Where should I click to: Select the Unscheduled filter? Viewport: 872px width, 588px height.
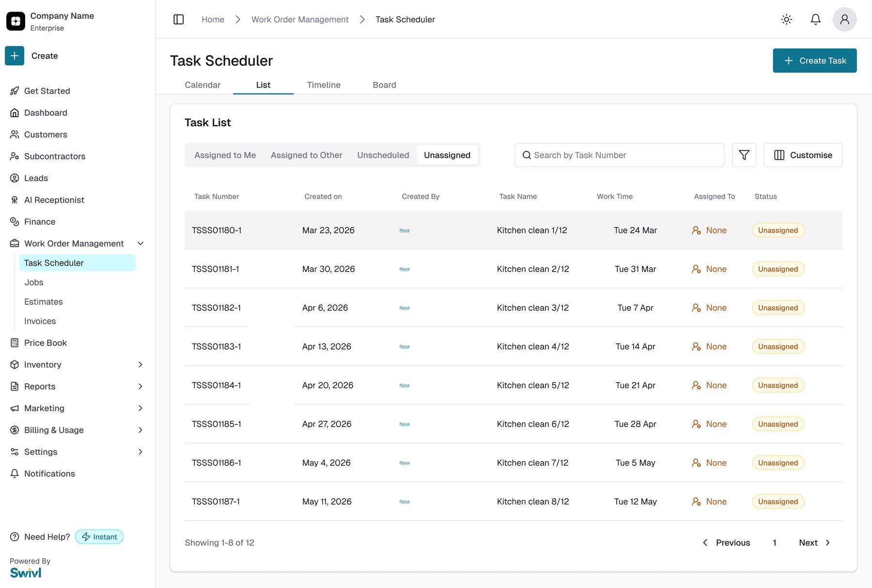pos(383,155)
